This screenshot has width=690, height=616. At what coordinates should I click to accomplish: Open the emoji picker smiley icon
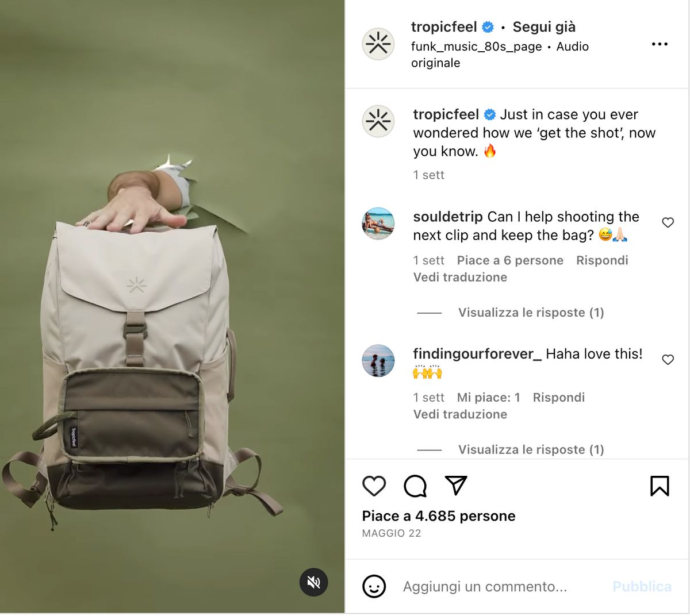374,587
